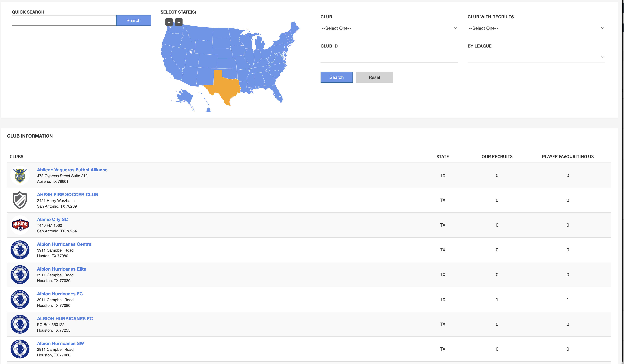The width and height of the screenshot is (624, 364).
Task: Click the AHFSH Fire shield logo
Action: [x=20, y=200]
